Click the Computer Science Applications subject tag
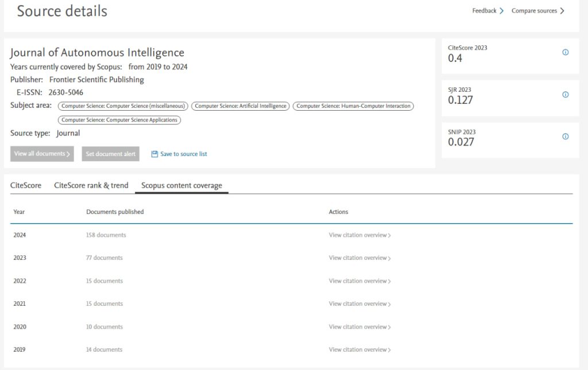 coord(119,120)
